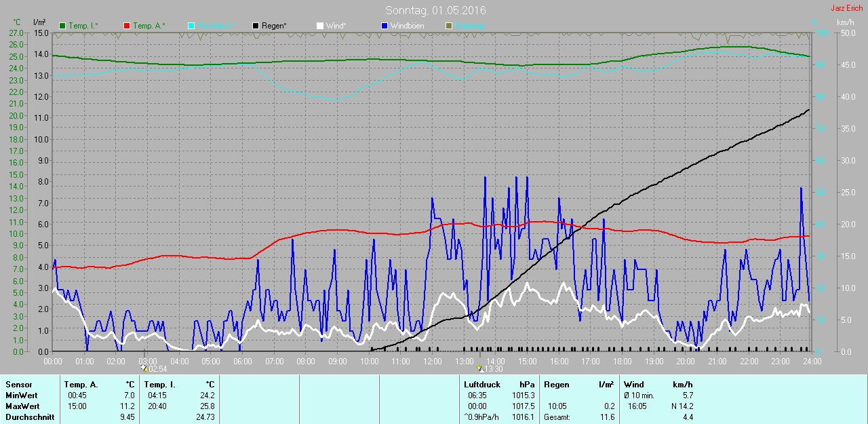Click the blue Windböen legend square
Viewport: 868px width, 424px height.
tap(384, 26)
